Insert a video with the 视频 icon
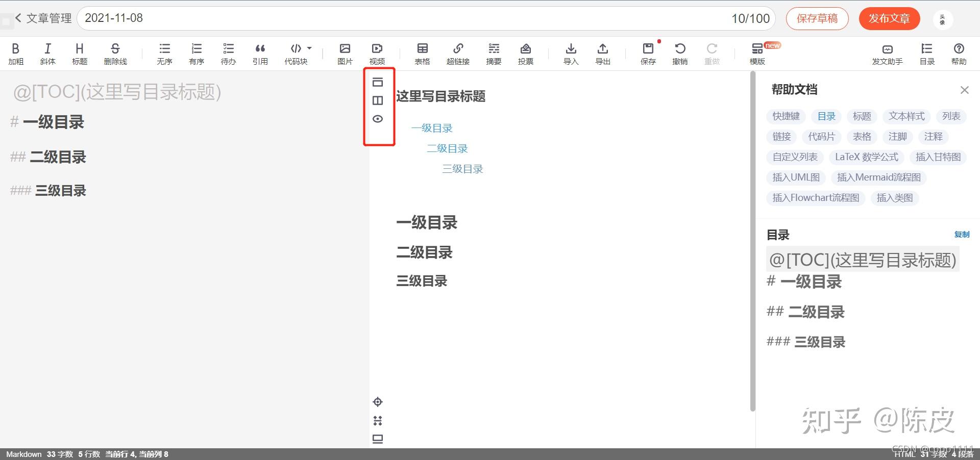This screenshot has height=460, width=980. tap(377, 53)
